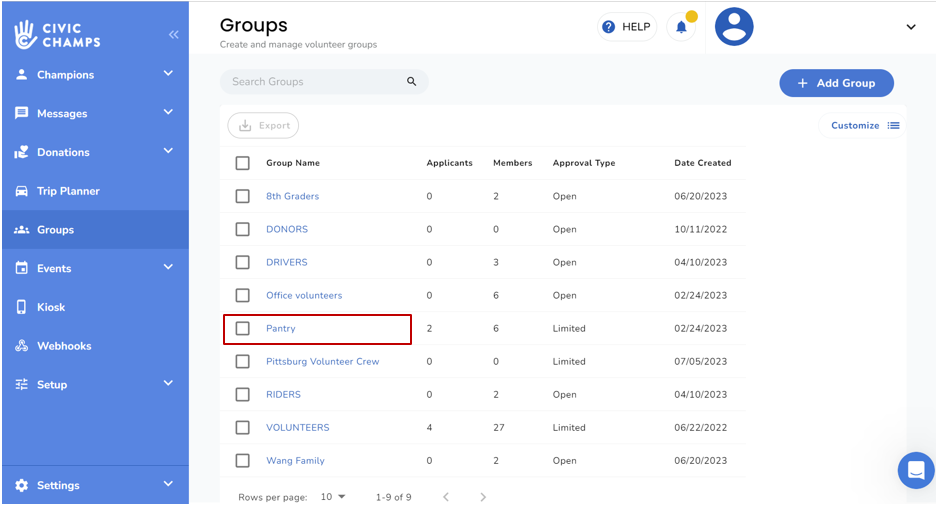This screenshot has height=505, width=936.
Task: Expand the account dropdown arrow
Action: coord(911,27)
